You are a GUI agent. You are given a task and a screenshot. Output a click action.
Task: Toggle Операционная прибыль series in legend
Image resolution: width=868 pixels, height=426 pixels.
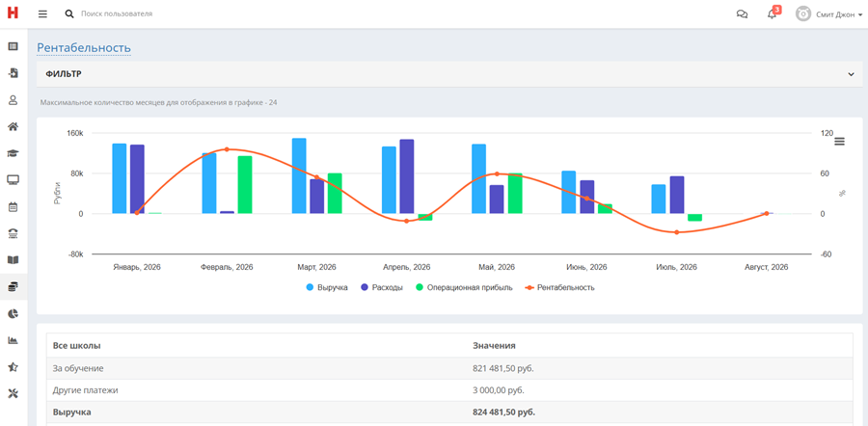(465, 287)
